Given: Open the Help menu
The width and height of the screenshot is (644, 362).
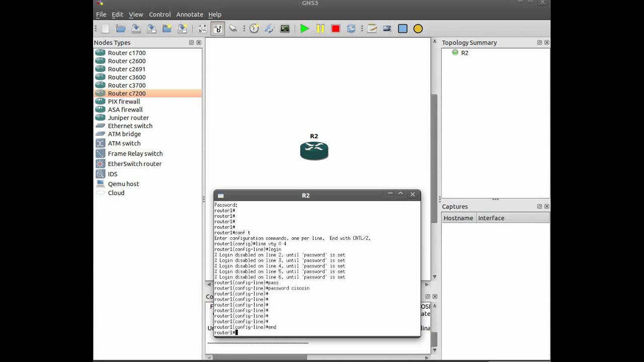Looking at the screenshot, I should coord(215,15).
